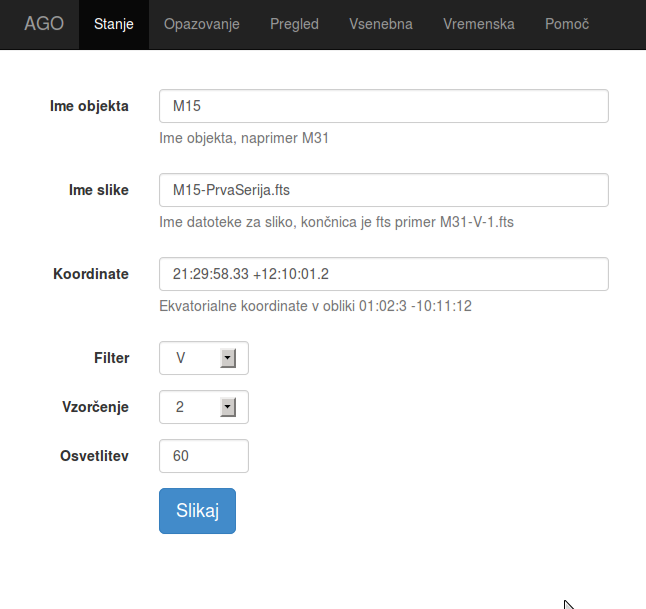The width and height of the screenshot is (646, 609).
Task: Switch to the Stanje tab
Action: click(x=113, y=24)
